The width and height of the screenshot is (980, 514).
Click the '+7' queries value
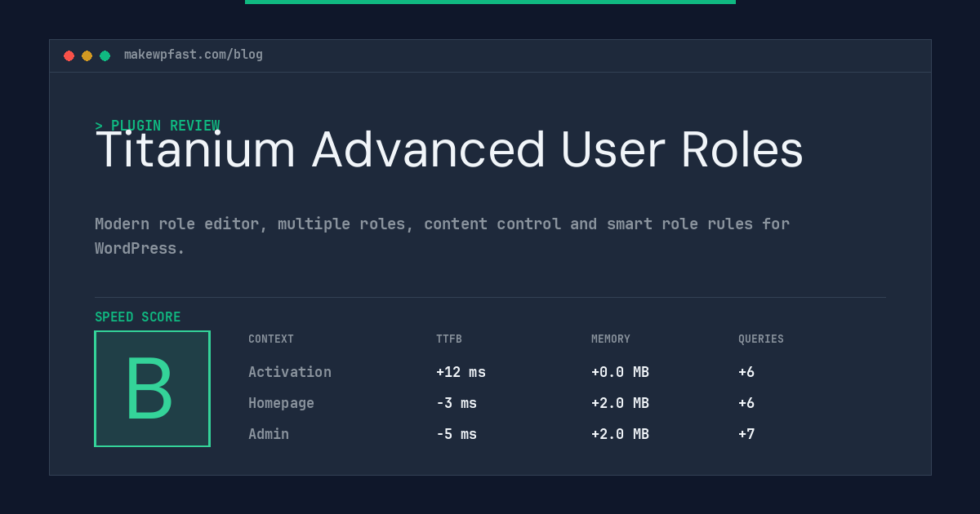click(746, 434)
